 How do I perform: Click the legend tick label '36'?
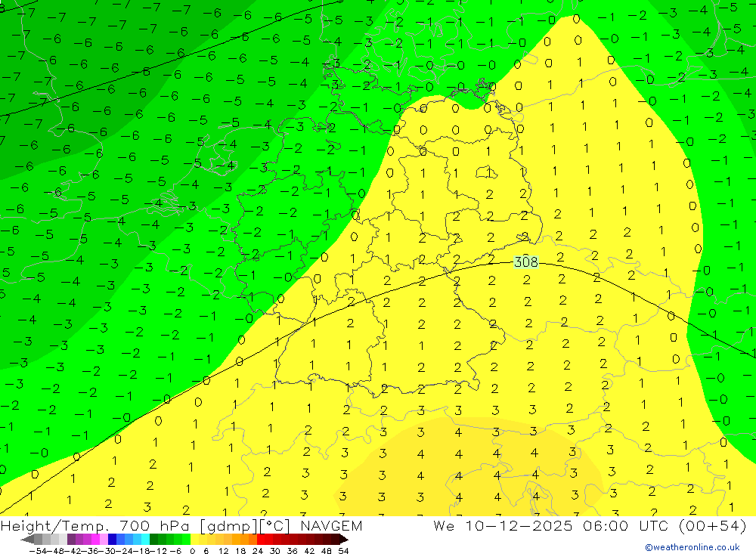pos(292,551)
